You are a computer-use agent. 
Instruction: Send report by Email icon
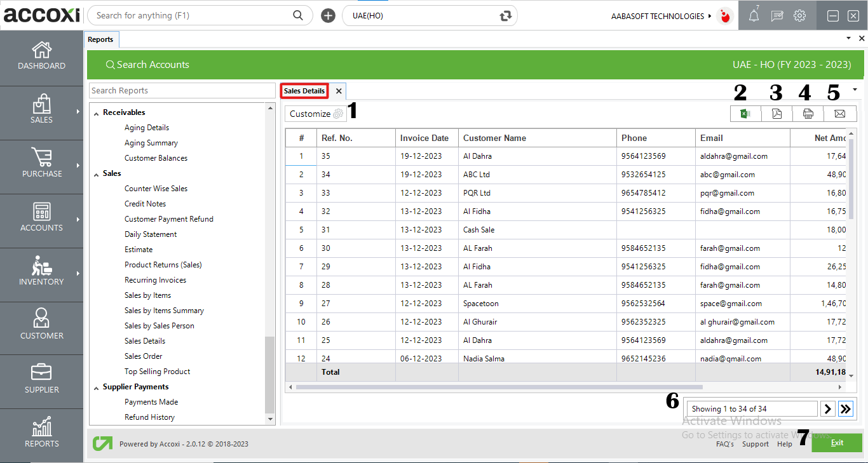click(x=839, y=114)
